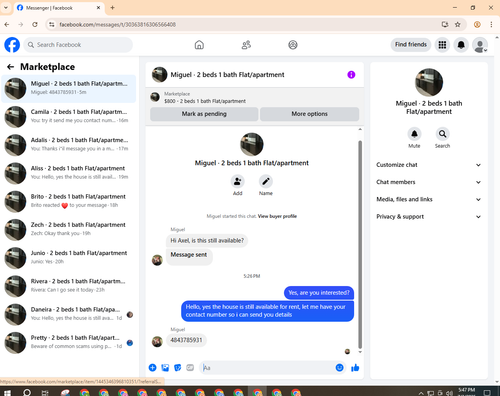Screen dimensions: 500x396
Task: Open more actions plus icon in composer
Action: click(x=152, y=368)
